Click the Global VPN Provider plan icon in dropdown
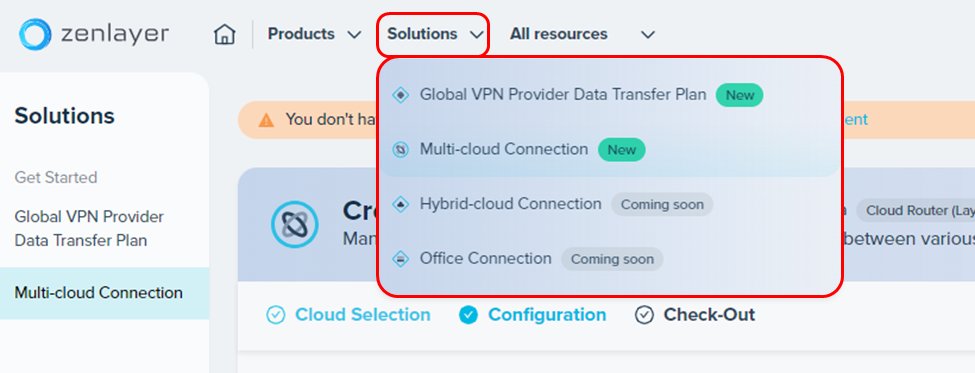This screenshot has height=373, width=975. point(401,95)
